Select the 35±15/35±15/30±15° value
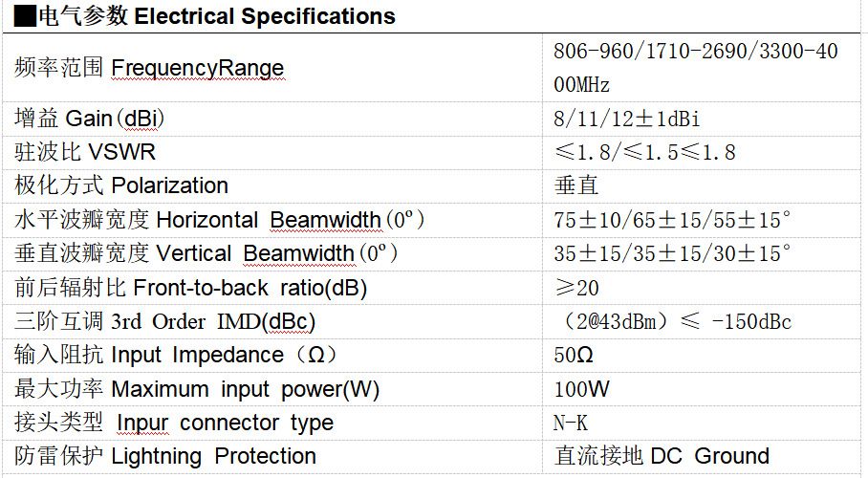868x478 pixels. (x=672, y=253)
